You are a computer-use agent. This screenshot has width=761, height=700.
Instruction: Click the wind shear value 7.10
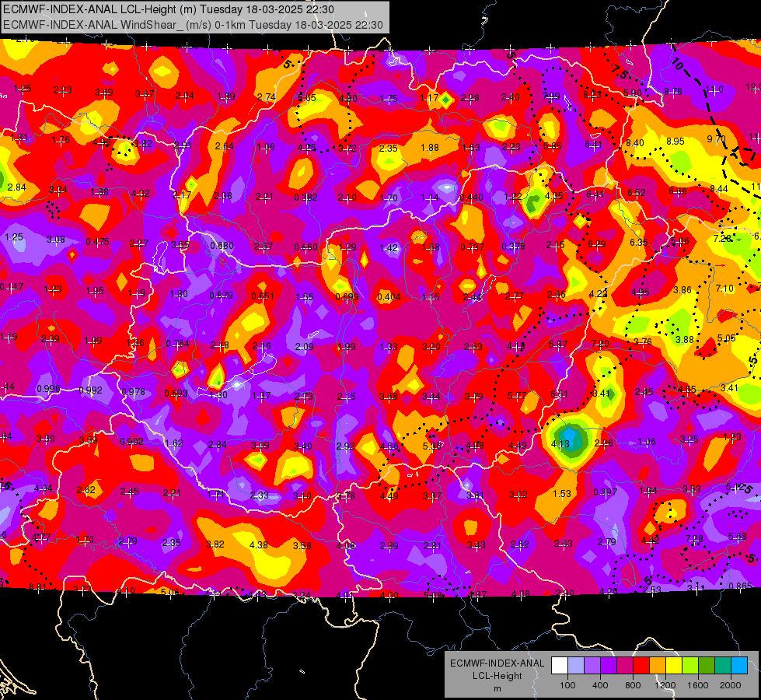(724, 289)
